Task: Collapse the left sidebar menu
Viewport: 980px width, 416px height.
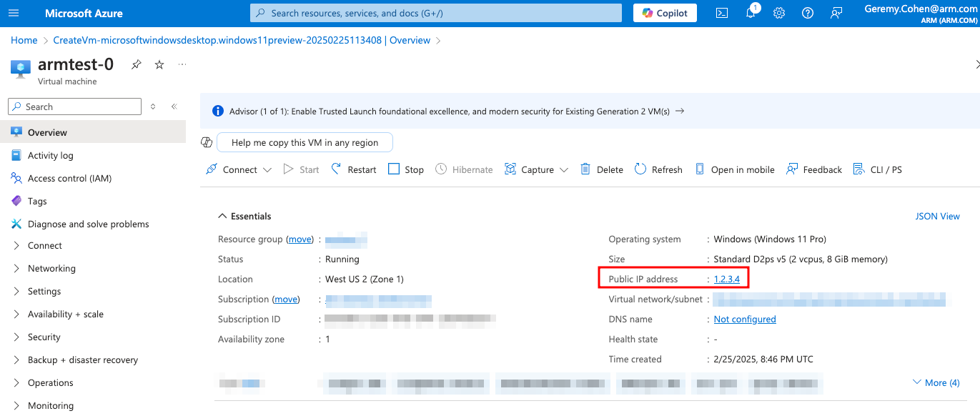Action: [x=174, y=107]
